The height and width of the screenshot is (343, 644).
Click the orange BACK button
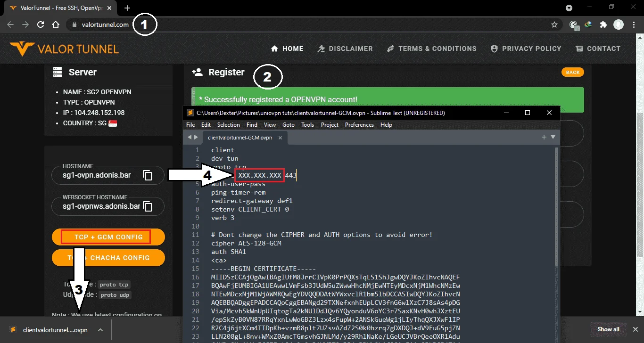pyautogui.click(x=573, y=72)
